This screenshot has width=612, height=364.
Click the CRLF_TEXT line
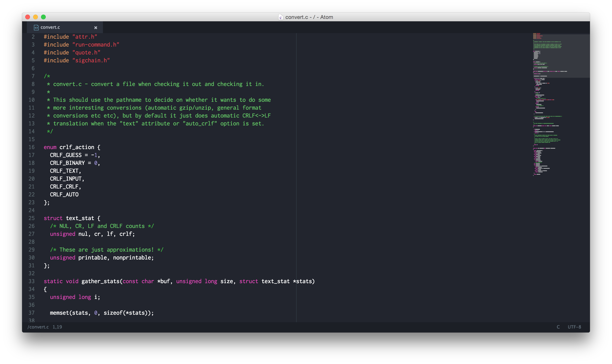(x=65, y=171)
